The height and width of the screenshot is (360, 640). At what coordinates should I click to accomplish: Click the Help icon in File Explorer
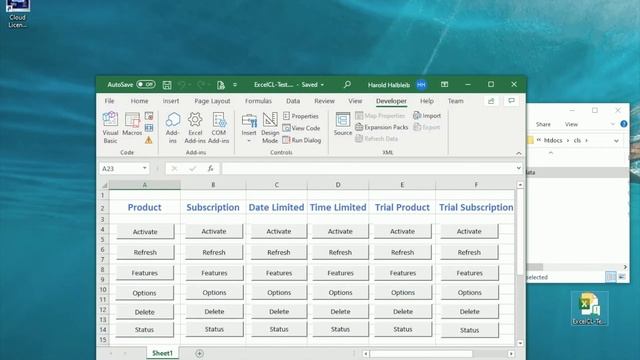coord(624,124)
